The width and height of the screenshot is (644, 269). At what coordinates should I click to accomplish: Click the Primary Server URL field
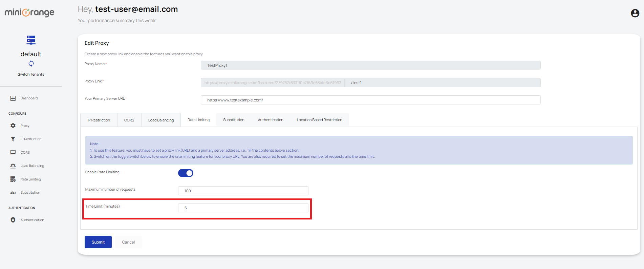click(370, 100)
